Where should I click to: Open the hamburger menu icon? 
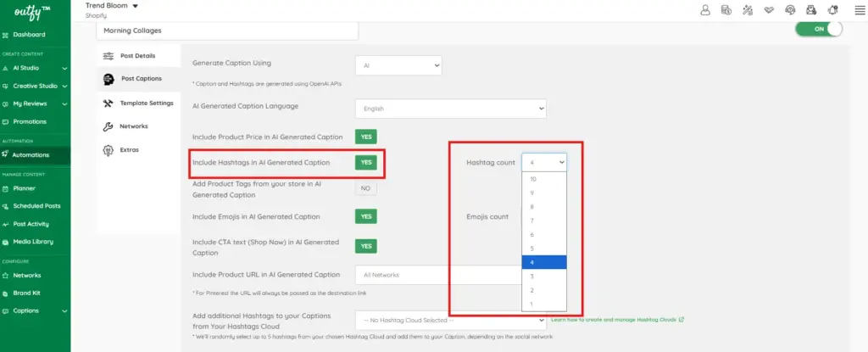click(x=860, y=9)
